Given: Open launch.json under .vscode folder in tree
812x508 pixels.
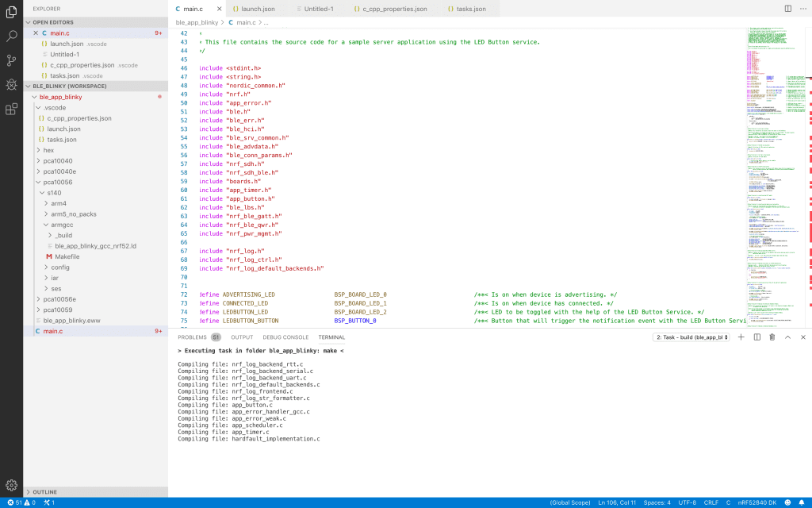Looking at the screenshot, I should [63, 129].
